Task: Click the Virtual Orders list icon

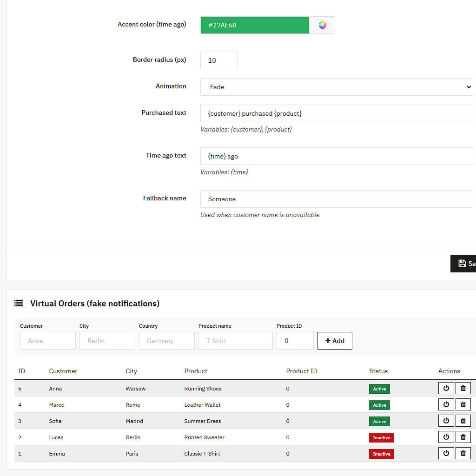Action: click(19, 304)
